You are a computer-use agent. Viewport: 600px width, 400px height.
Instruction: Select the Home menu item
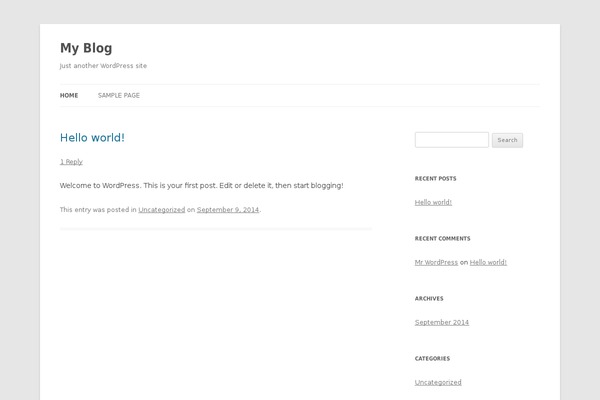pos(69,95)
